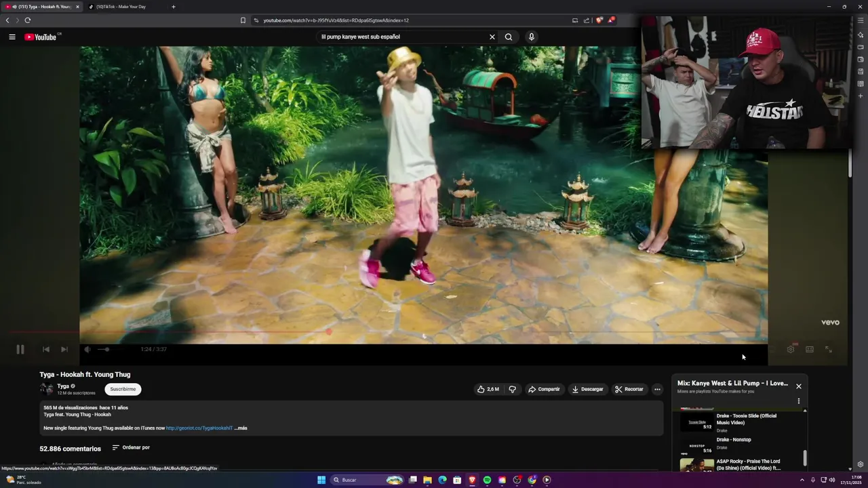Close the Mix playlist panel
This screenshot has width=868, height=488.
[x=799, y=386]
